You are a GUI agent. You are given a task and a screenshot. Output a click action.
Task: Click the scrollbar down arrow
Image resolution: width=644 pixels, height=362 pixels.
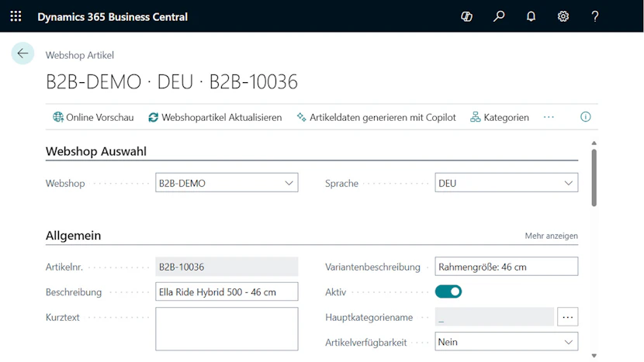[594, 356]
